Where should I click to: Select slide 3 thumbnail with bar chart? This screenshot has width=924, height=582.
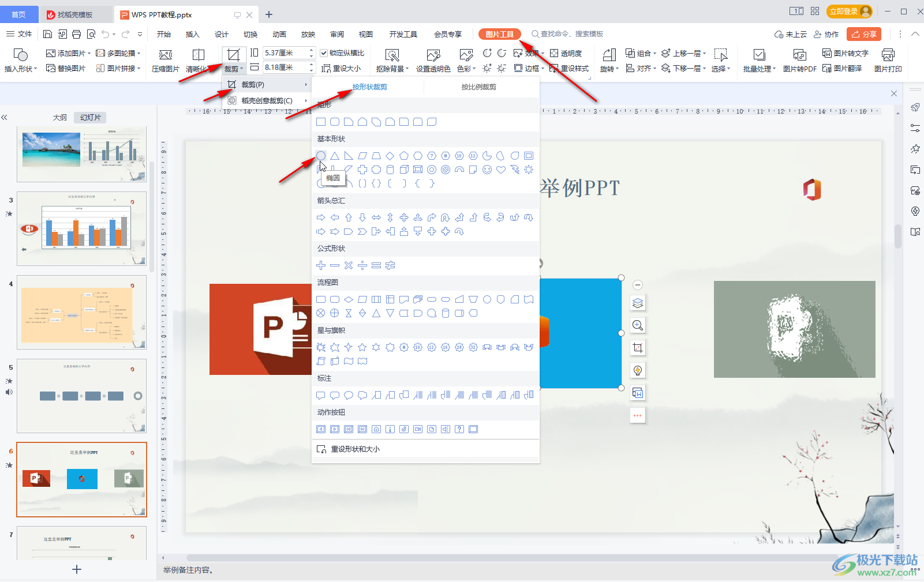(x=81, y=228)
